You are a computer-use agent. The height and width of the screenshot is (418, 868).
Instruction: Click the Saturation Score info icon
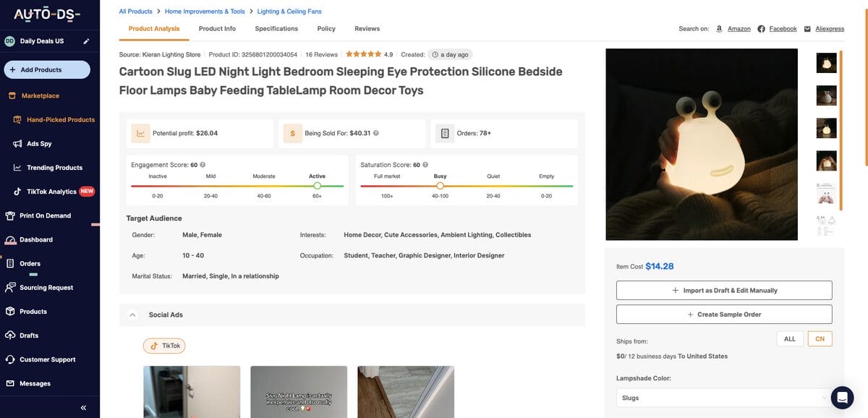(425, 165)
